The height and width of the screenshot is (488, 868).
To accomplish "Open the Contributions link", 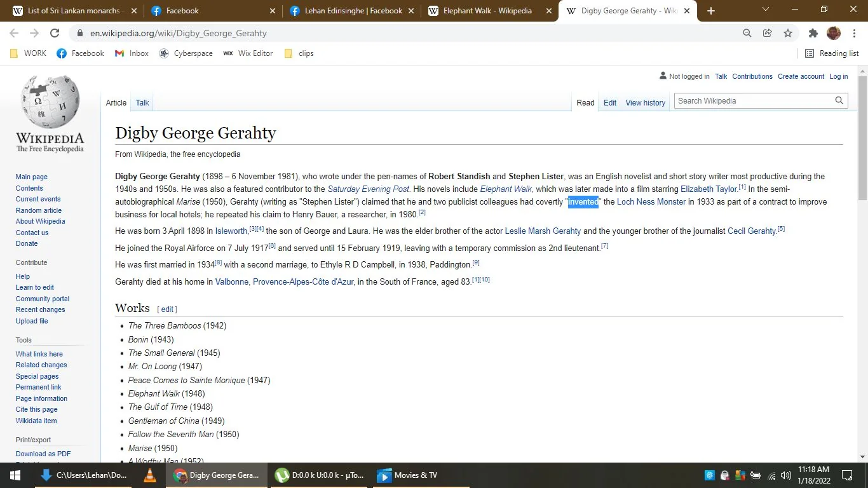I will 752,76.
